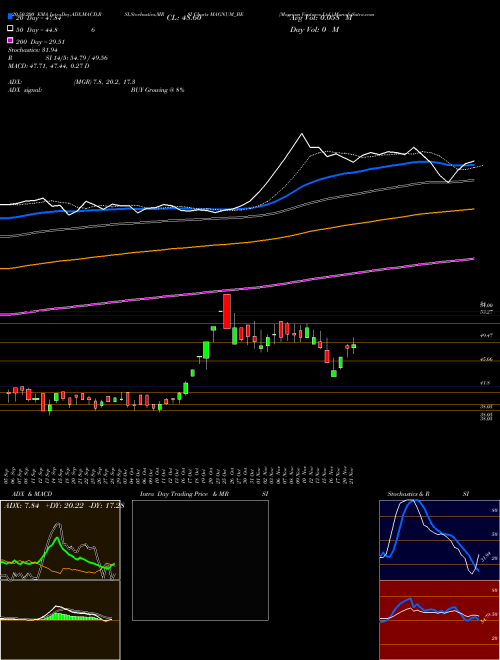The width and height of the screenshot is (500, 660).
Task: Click the 49.47 price axis label
Action: click(x=486, y=335)
